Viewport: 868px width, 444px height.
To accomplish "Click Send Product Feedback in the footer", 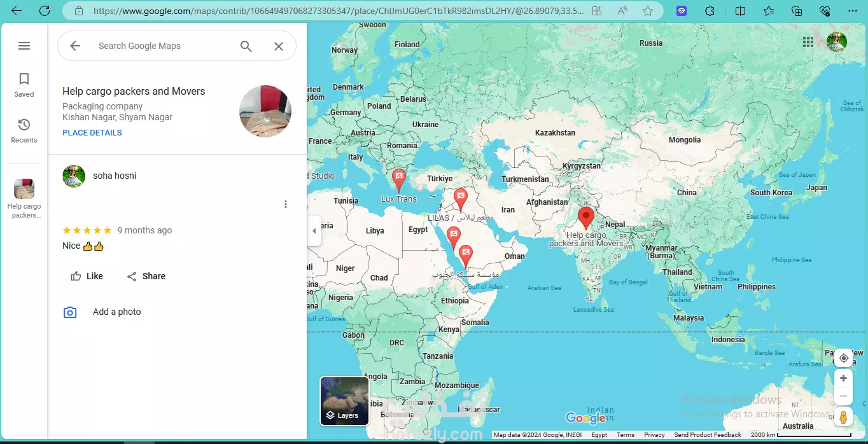I will click(708, 435).
